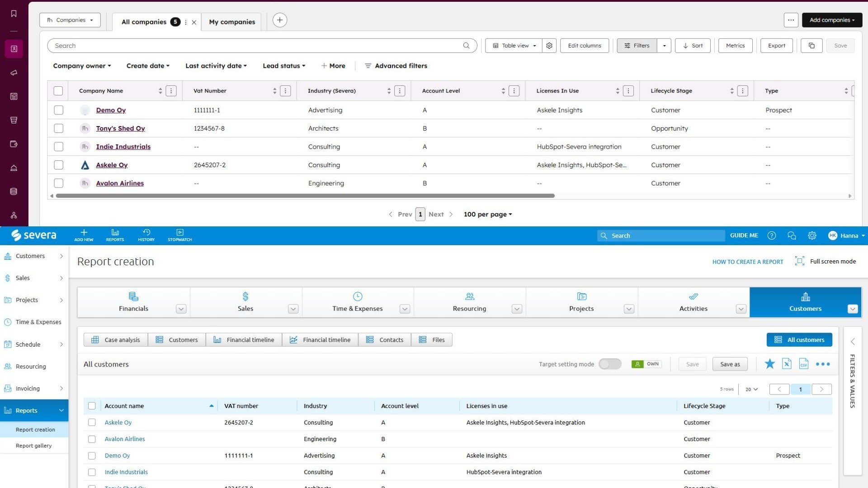Switch to the My companies tab
Viewport: 868px width, 488px height.
(231, 21)
